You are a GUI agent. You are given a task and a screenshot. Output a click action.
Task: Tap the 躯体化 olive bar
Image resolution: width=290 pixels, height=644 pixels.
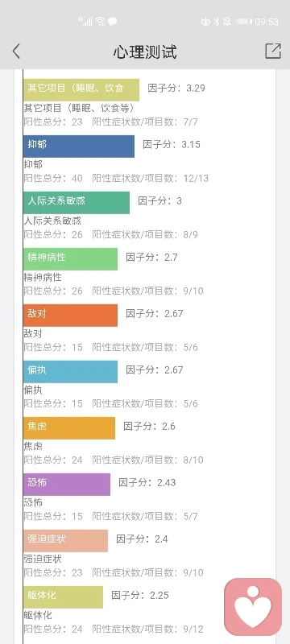coord(64,597)
